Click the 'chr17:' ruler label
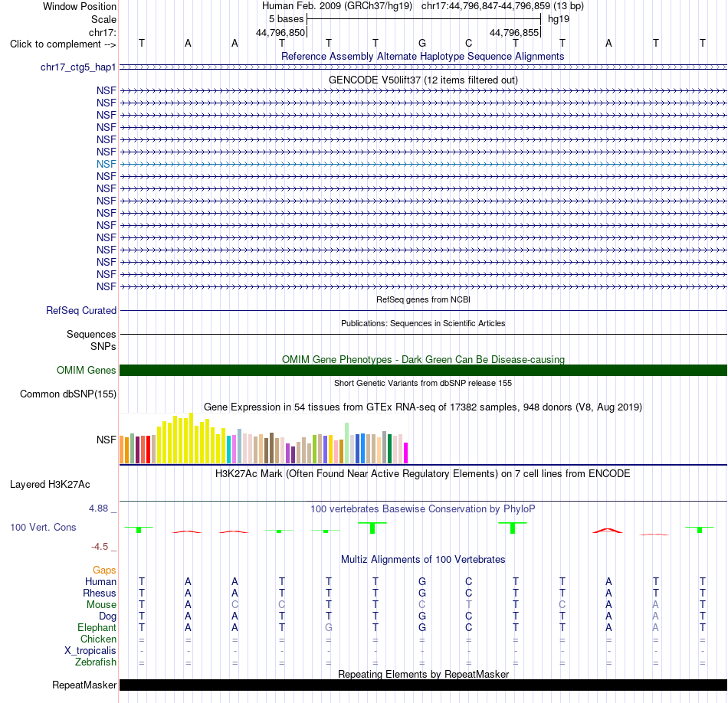The width and height of the screenshot is (728, 703). point(102,32)
